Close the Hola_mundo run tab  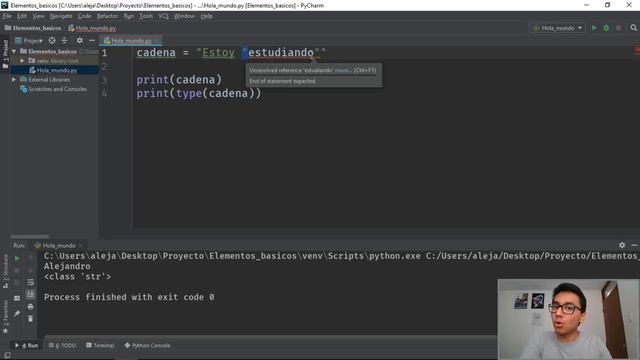[x=80, y=245]
